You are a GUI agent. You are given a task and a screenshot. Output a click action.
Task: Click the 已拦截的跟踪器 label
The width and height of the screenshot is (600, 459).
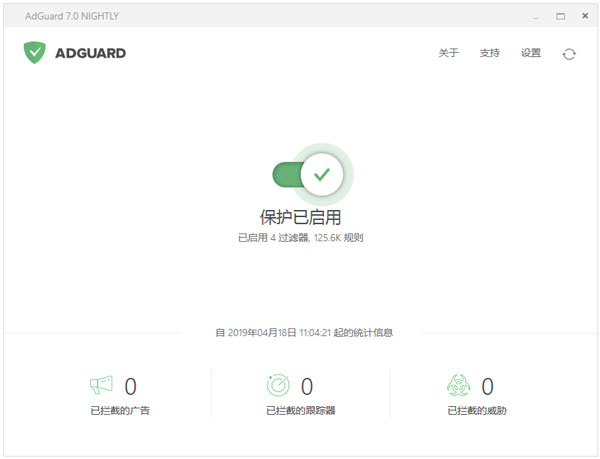point(301,411)
